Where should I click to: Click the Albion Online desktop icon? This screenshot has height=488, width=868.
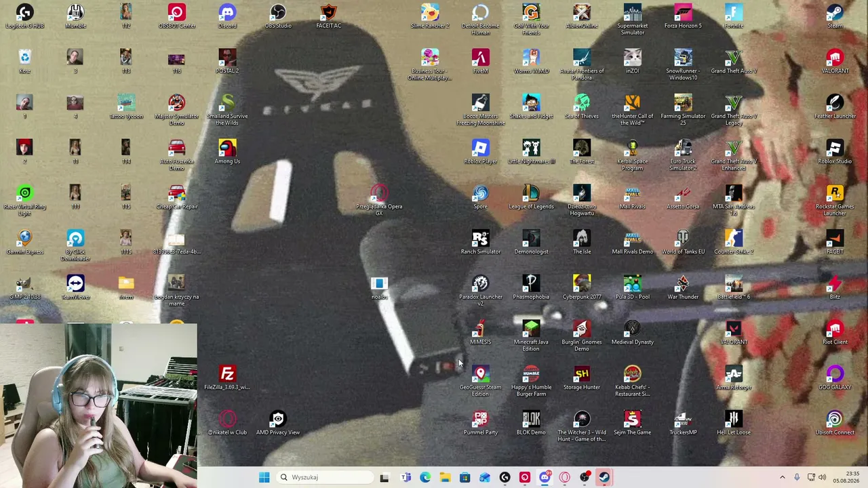[582, 17]
